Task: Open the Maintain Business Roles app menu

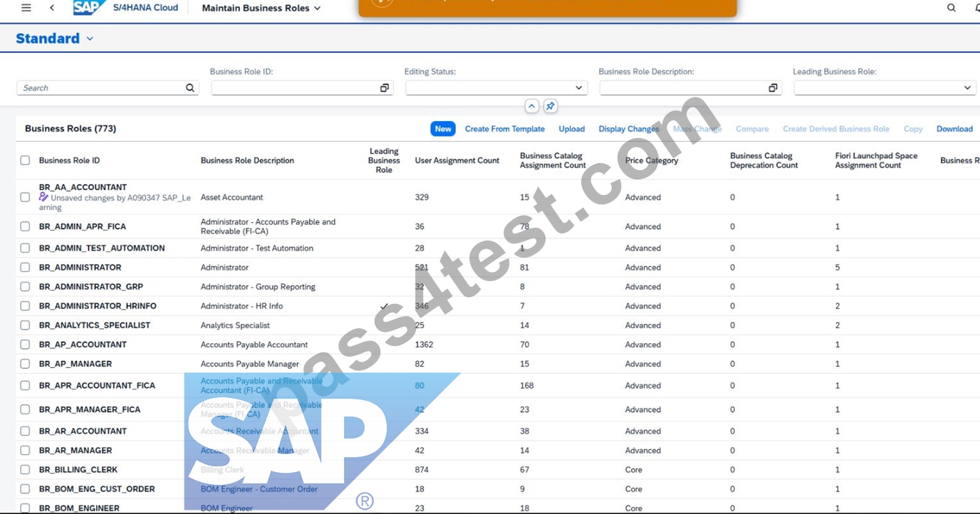Action: coord(261,8)
